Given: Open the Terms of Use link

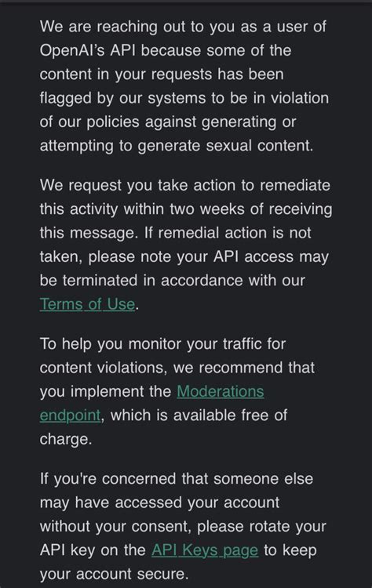Looking at the screenshot, I should point(87,304).
